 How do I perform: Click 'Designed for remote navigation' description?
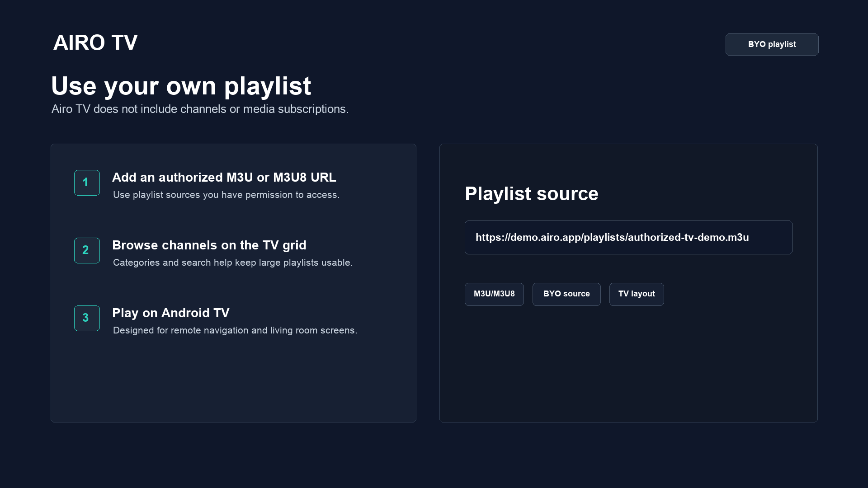[x=235, y=330]
